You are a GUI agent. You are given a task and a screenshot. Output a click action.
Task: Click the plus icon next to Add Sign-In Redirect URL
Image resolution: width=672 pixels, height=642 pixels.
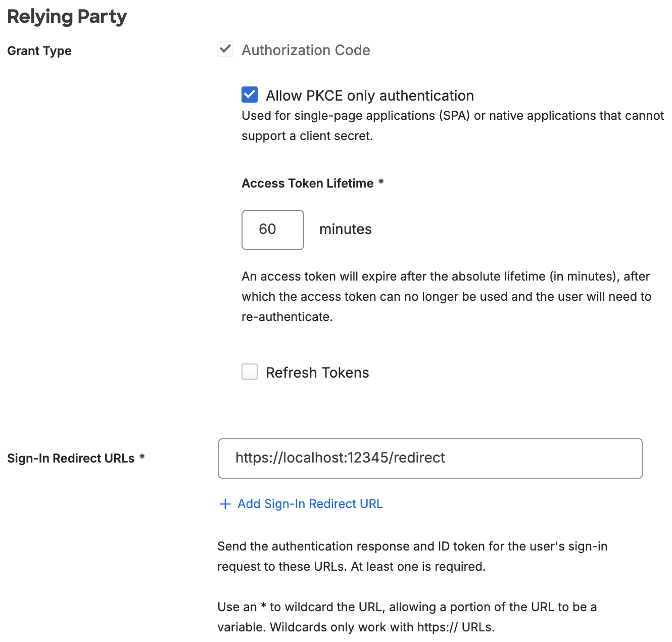point(225,504)
